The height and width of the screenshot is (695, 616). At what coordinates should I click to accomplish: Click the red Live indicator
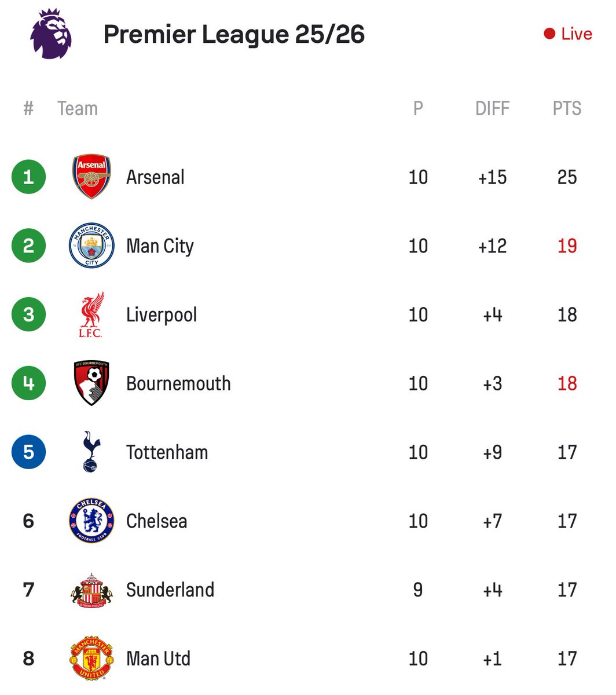568,34
